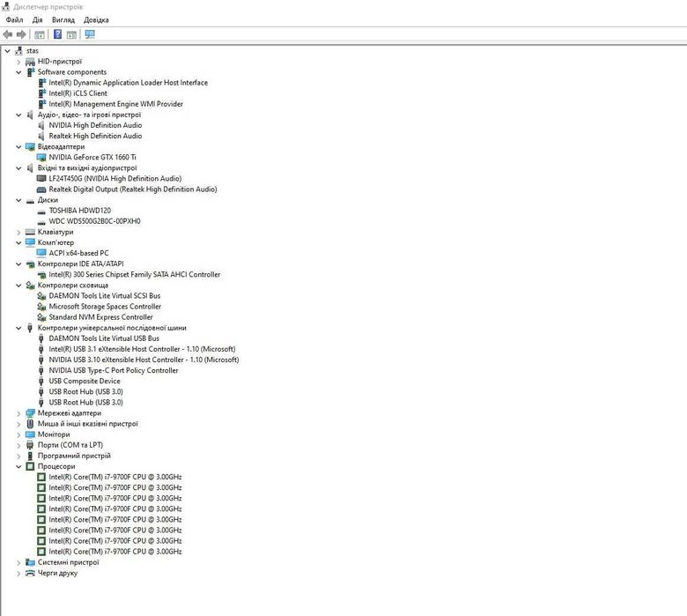This screenshot has height=616, width=687.
Task: Collapse the Відеоадаптери node
Action: click(18, 147)
